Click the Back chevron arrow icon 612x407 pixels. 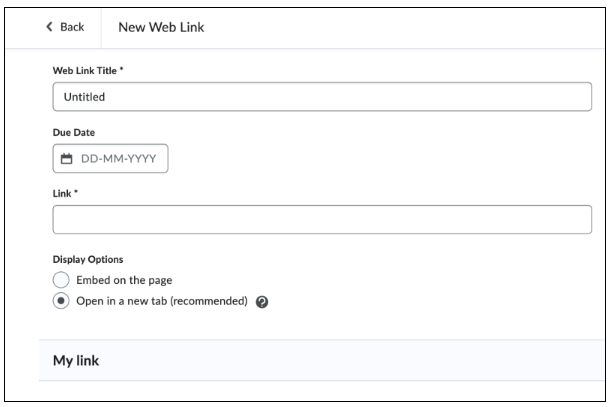coord(49,27)
